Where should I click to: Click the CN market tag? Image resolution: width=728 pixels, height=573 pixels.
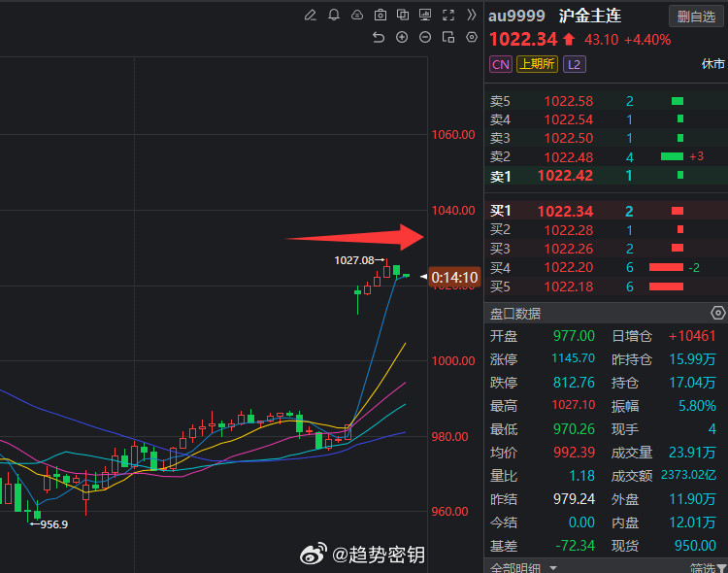point(501,64)
